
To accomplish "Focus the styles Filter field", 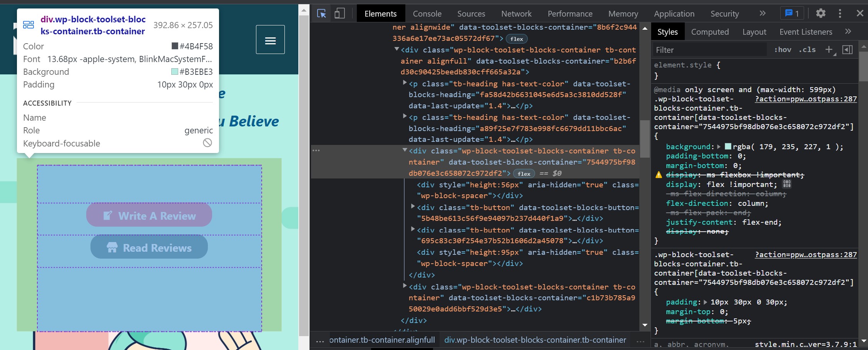I will 710,50.
